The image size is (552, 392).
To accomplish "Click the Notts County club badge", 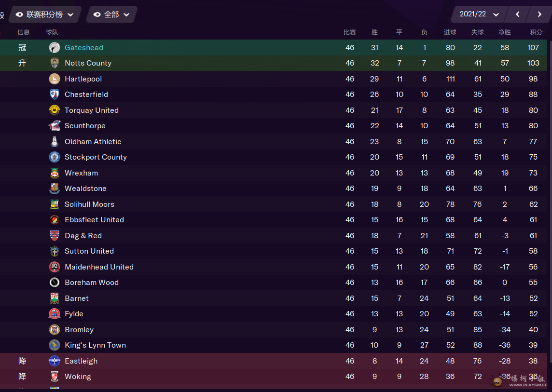I will [x=55, y=63].
